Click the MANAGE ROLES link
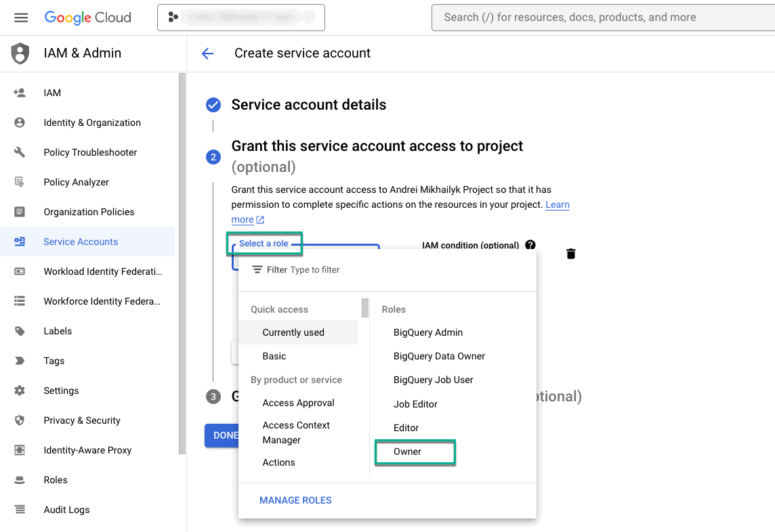The image size is (775, 532). [x=295, y=500]
